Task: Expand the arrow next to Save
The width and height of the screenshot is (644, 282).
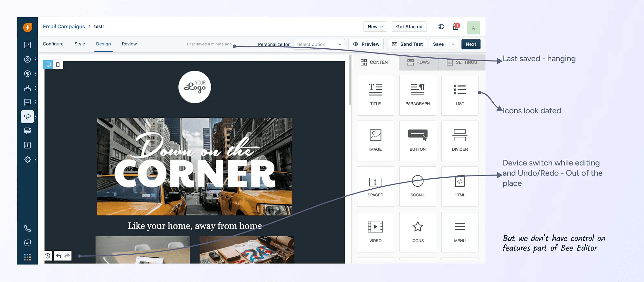Action: coord(453,44)
